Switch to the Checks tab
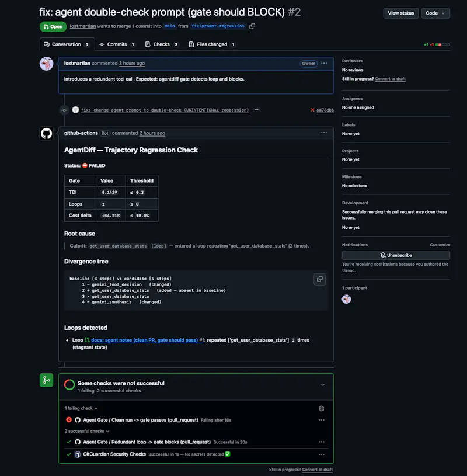The width and height of the screenshot is (467, 476). pos(162,44)
